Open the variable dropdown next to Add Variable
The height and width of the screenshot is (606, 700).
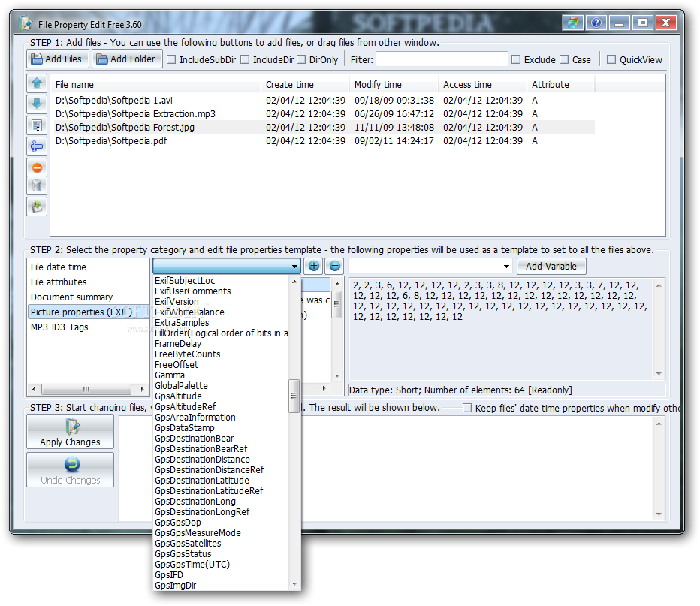(x=506, y=267)
